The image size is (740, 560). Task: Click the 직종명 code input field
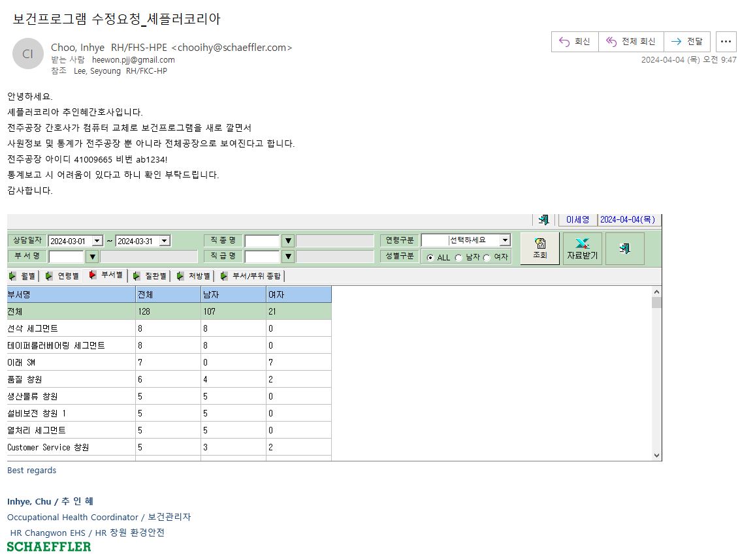[263, 241]
